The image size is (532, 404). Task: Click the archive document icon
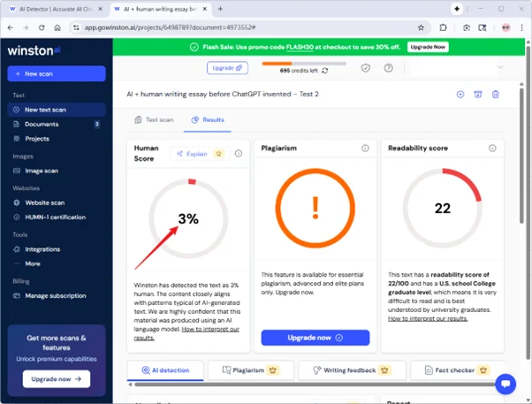(x=478, y=95)
